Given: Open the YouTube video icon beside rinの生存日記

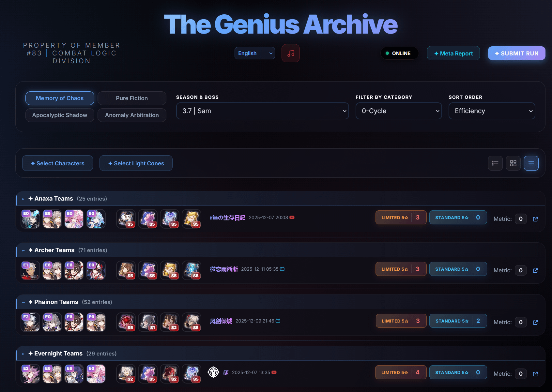Looking at the screenshot, I should (292, 218).
